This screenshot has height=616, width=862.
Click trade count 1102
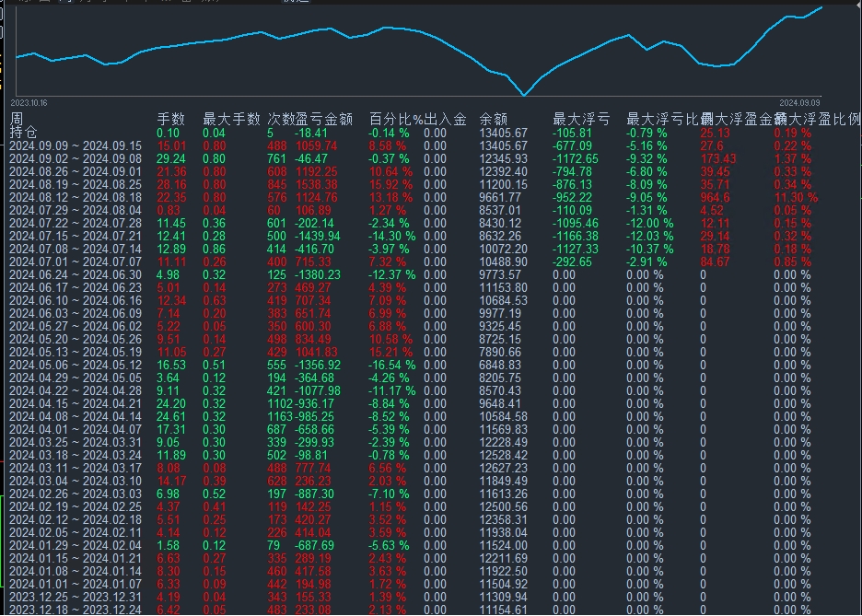(x=280, y=404)
